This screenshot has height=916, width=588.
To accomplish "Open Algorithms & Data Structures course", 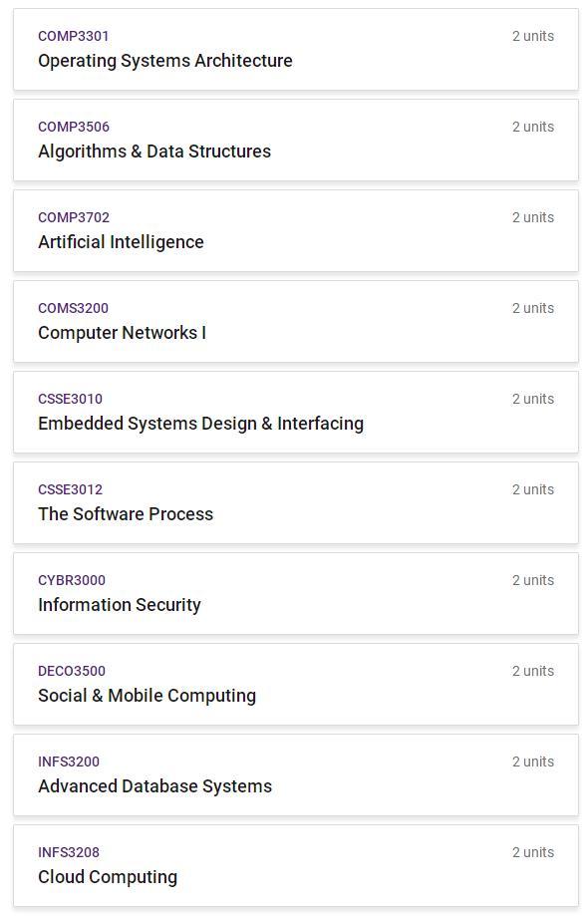I will 295,141.
